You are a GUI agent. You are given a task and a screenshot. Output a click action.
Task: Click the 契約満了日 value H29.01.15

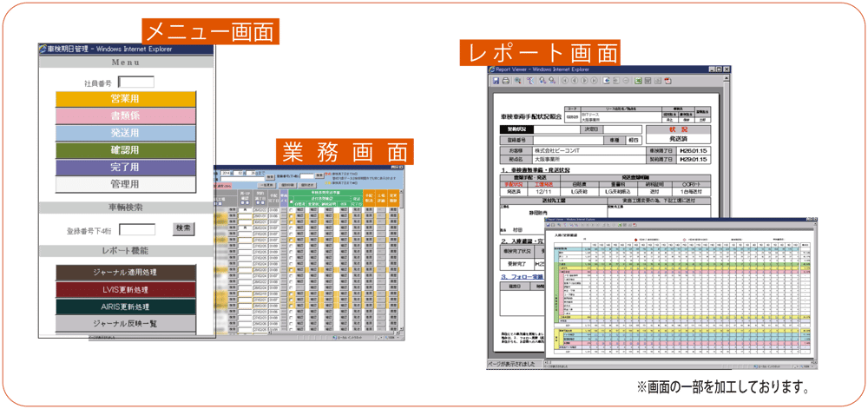pos(694,160)
